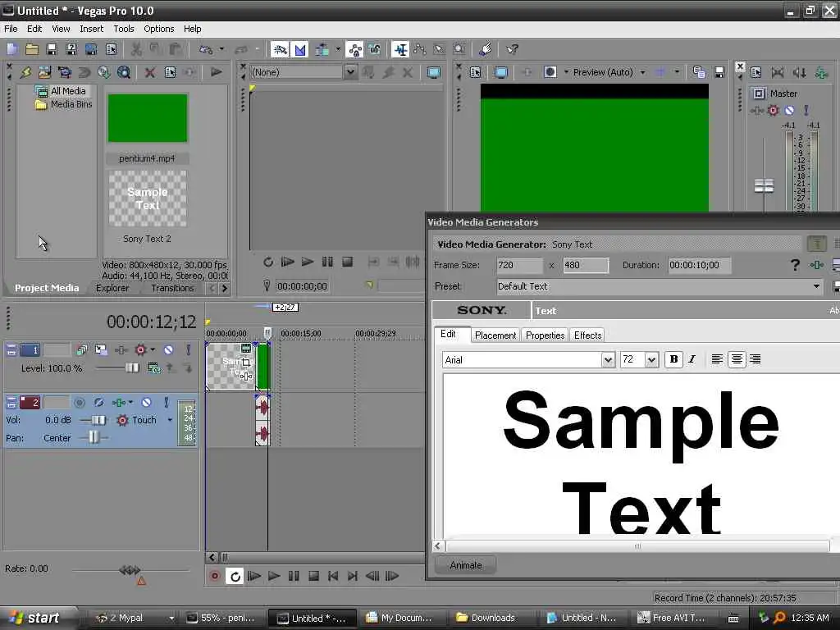Image resolution: width=840 pixels, height=630 pixels.
Task: Click the magnifier search icon in Project Media
Action: click(x=124, y=72)
